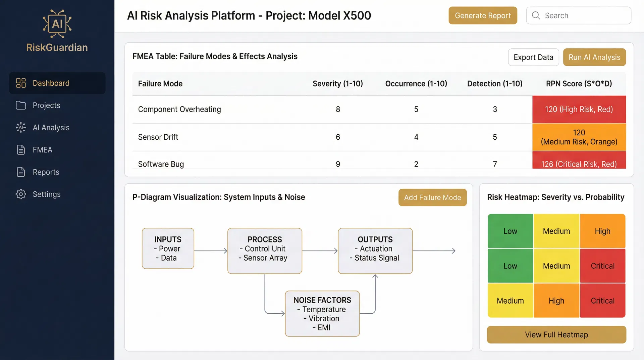Open the View Full Heatmap view
The height and width of the screenshot is (360, 644).
tap(556, 334)
